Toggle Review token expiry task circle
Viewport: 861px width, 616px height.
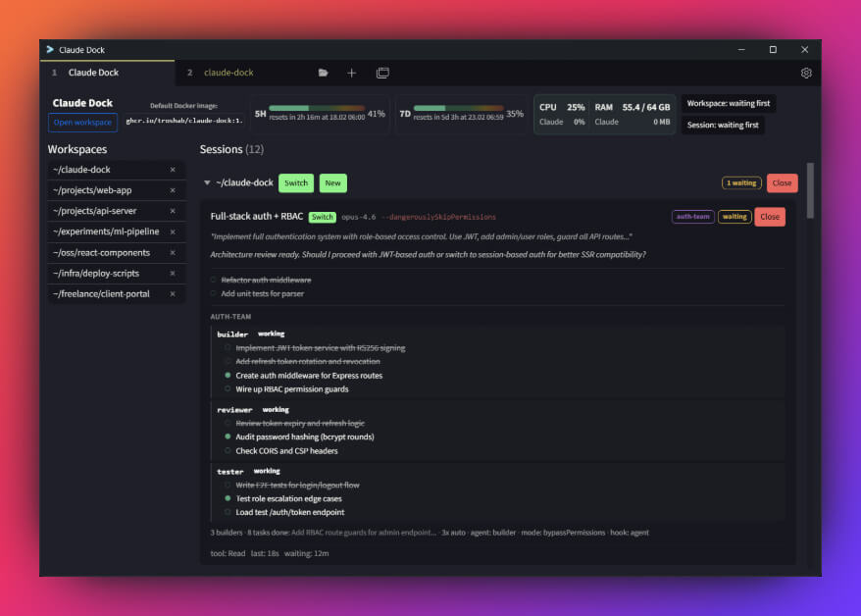click(x=228, y=424)
